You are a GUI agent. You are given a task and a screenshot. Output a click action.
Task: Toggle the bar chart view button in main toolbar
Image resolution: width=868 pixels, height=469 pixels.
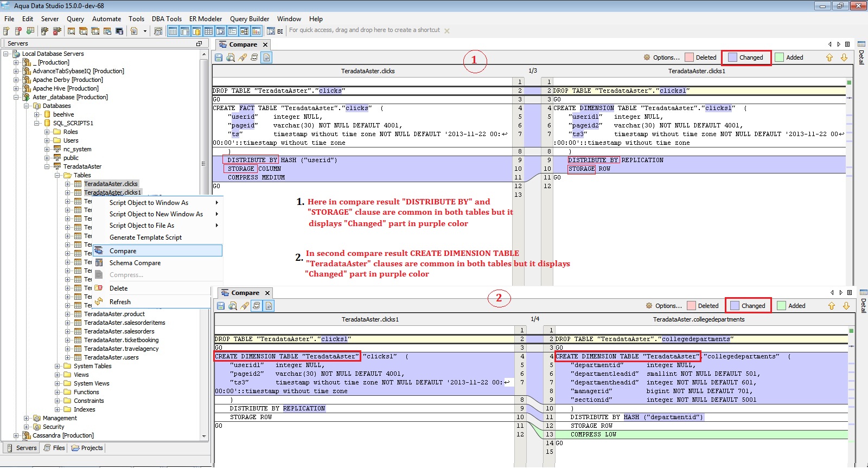point(256,31)
